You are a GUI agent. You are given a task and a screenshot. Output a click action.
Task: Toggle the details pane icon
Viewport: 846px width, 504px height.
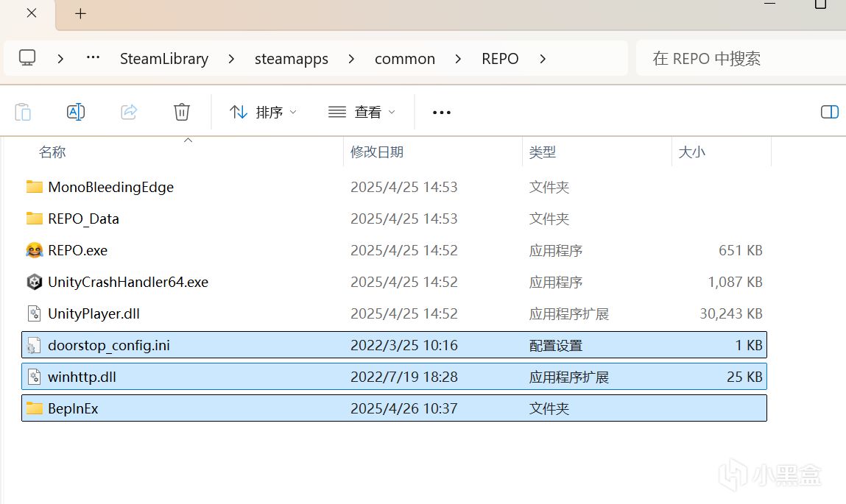(x=829, y=112)
